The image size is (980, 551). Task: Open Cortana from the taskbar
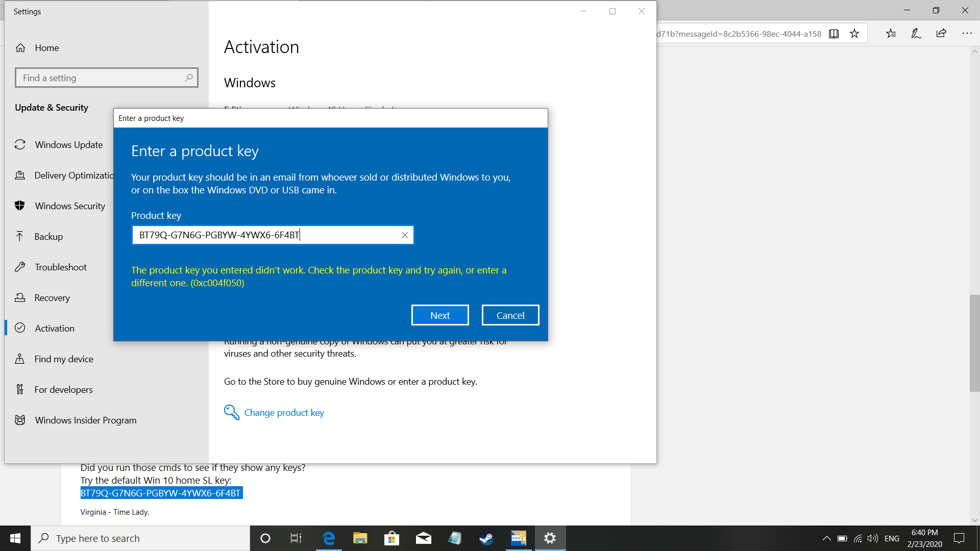tap(265, 538)
